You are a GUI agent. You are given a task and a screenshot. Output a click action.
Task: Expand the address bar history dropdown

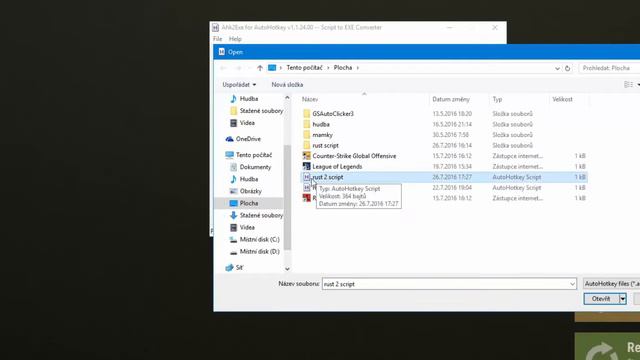tap(557, 68)
